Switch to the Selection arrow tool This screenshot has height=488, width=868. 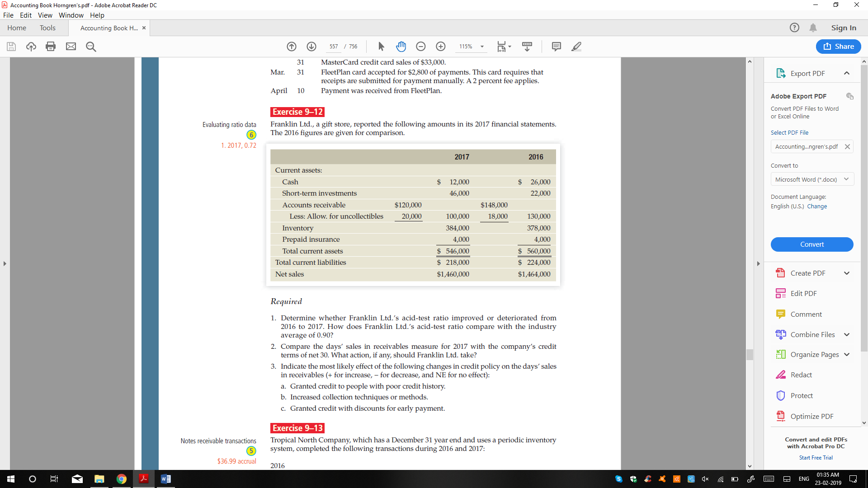click(381, 46)
